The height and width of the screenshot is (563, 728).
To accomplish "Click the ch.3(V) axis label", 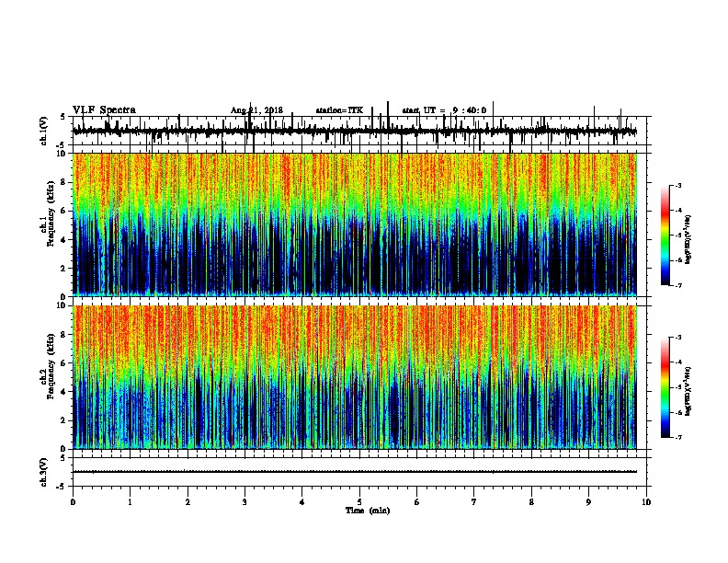I will pyautogui.click(x=44, y=472).
